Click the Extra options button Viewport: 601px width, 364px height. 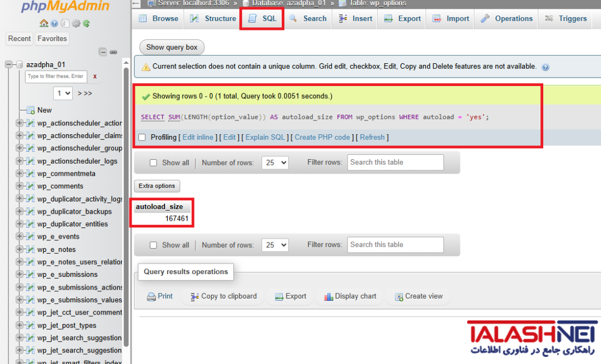point(157,186)
